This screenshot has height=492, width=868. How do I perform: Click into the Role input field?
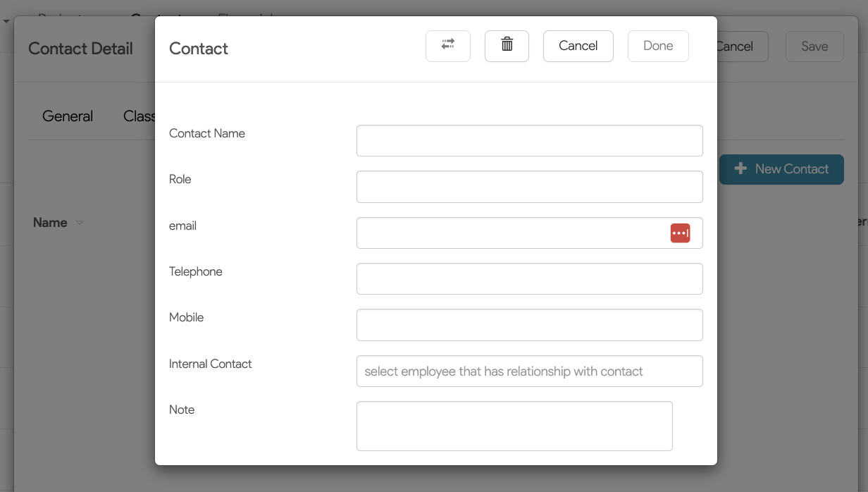pyautogui.click(x=529, y=187)
